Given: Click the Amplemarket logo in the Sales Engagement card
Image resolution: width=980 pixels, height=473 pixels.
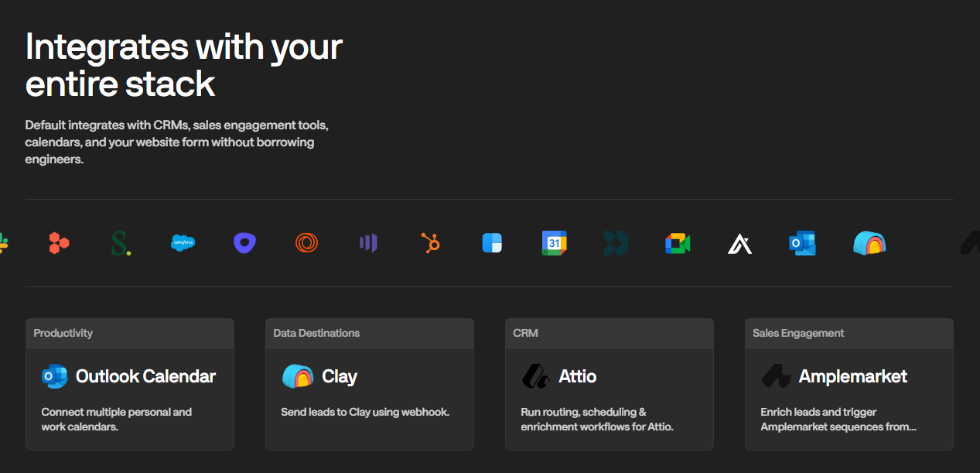Looking at the screenshot, I should coord(776,377).
